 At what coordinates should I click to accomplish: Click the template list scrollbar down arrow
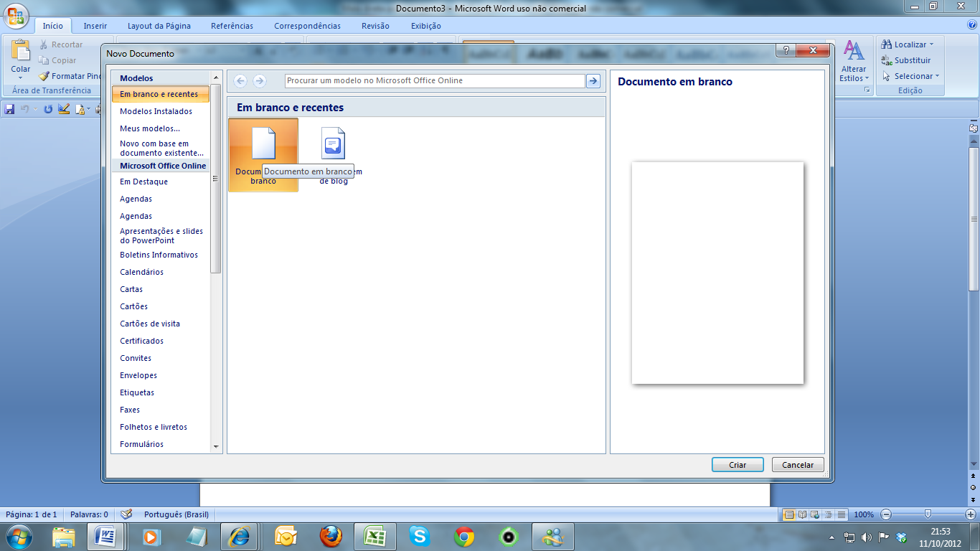coord(216,446)
